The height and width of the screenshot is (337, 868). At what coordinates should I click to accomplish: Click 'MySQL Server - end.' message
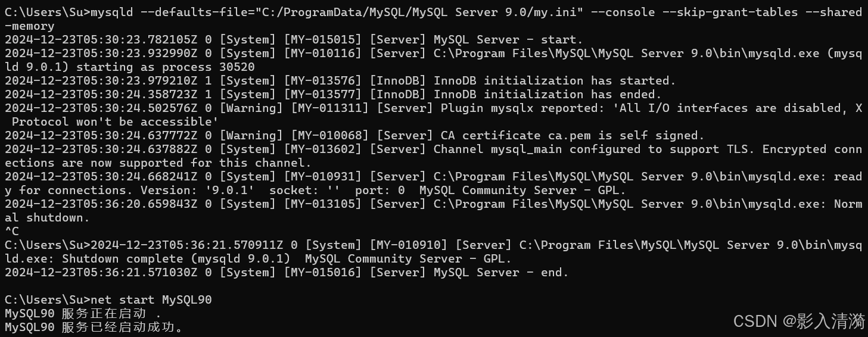tap(501, 273)
